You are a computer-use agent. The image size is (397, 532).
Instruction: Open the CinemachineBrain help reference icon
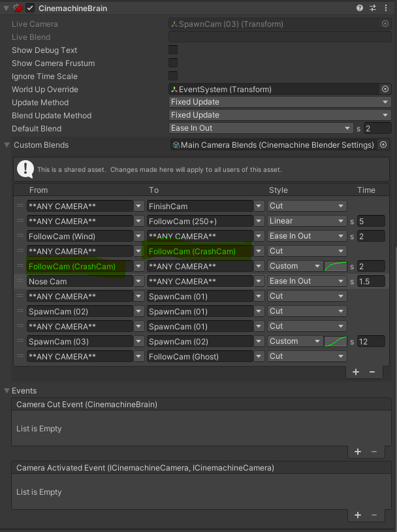(x=360, y=8)
